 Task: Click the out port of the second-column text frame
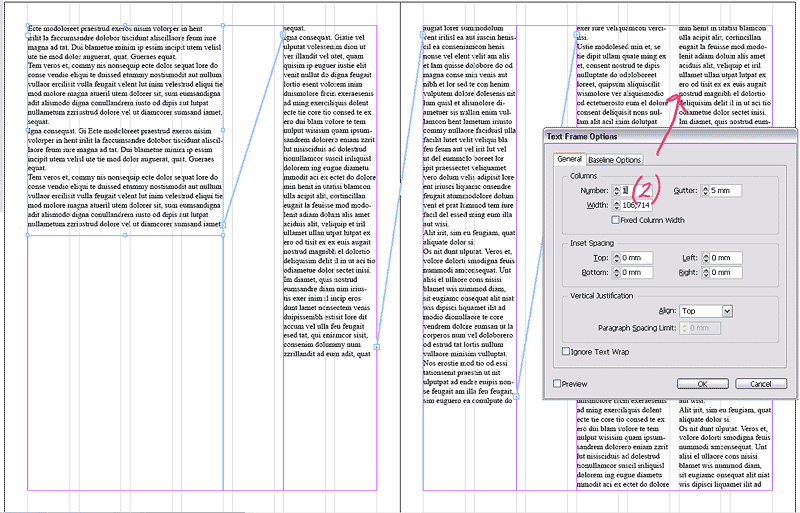coord(377,347)
